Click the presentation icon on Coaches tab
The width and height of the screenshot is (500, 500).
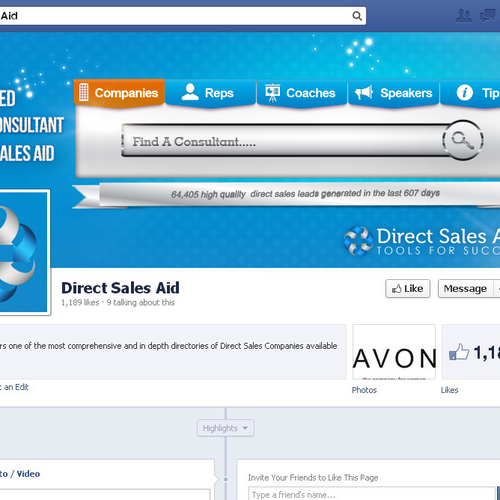point(272,93)
